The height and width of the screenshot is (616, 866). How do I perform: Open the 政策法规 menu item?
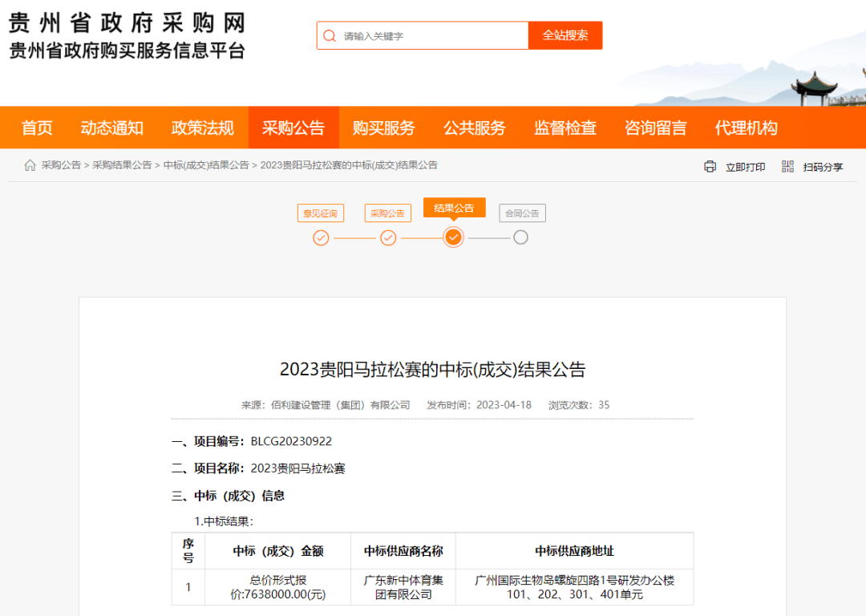coord(203,128)
